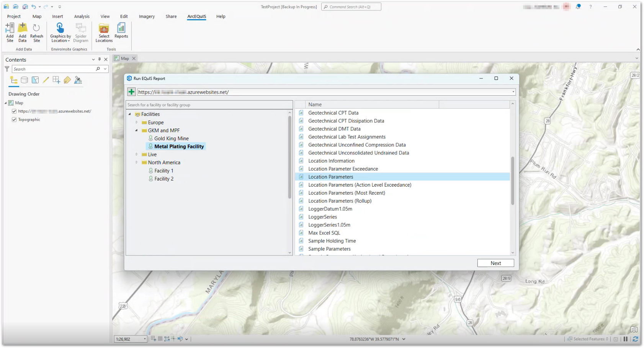Select the Sample Holding Time report
This screenshot has height=348, width=644.
point(332,241)
